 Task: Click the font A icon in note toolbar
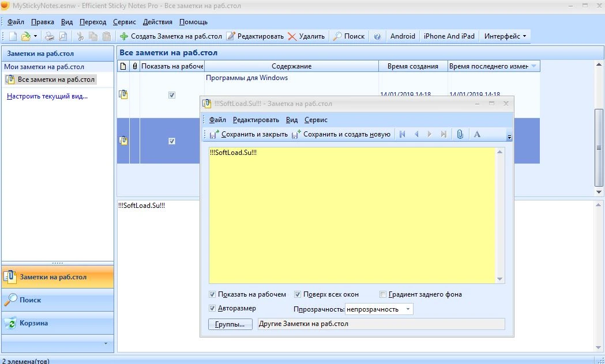478,134
